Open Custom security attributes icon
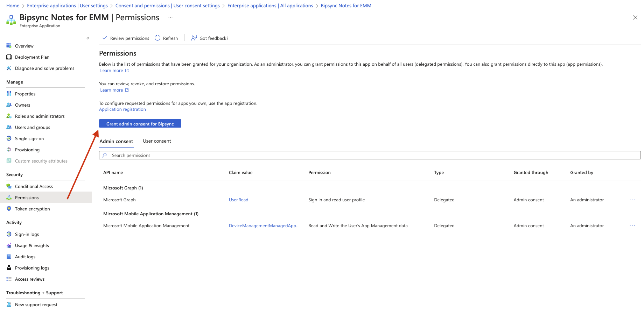 click(x=9, y=161)
